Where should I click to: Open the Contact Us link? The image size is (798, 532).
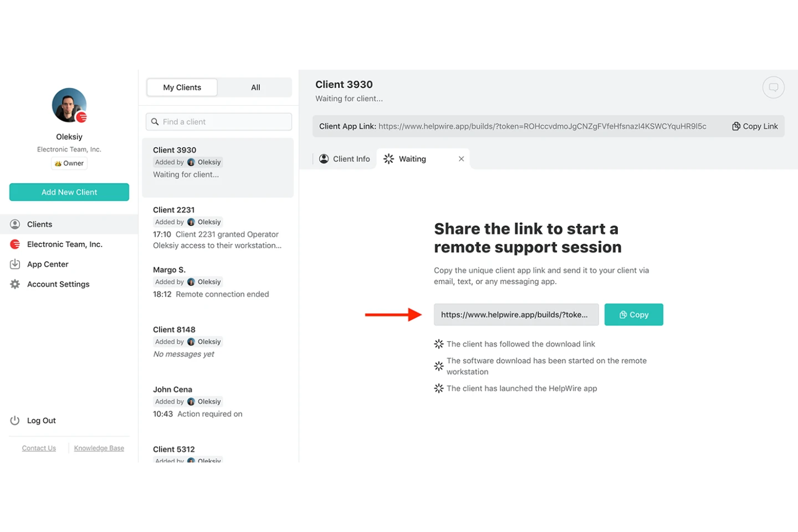pos(39,448)
